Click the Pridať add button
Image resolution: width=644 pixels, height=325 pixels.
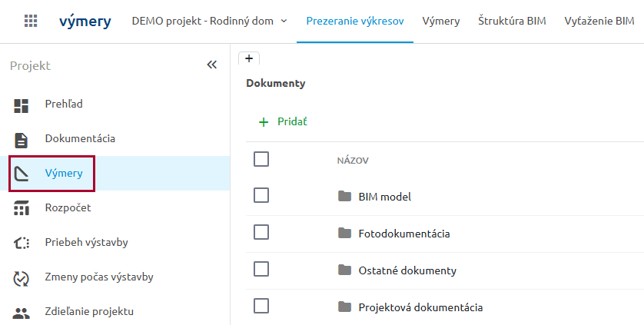point(283,121)
